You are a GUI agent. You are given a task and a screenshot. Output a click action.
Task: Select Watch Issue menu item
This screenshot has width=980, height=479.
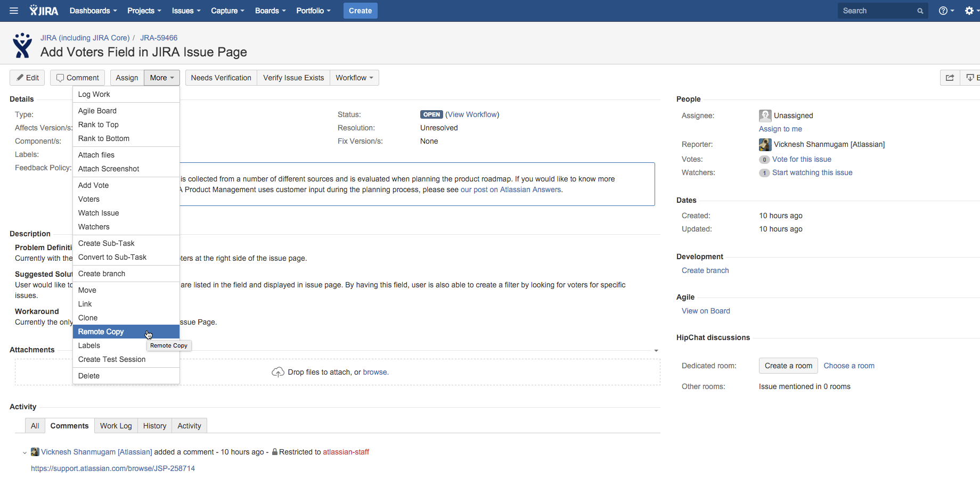[x=126, y=213]
